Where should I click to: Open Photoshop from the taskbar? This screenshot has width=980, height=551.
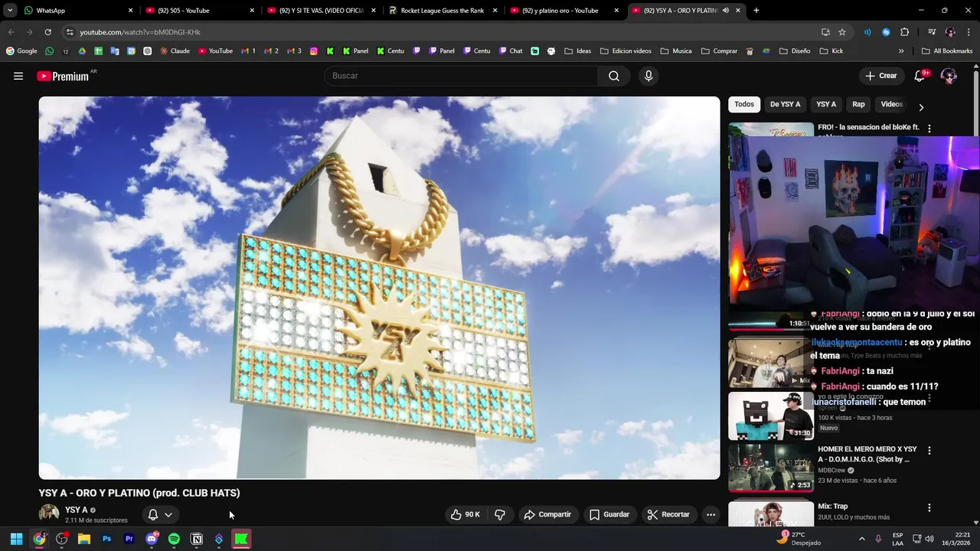coord(106,539)
